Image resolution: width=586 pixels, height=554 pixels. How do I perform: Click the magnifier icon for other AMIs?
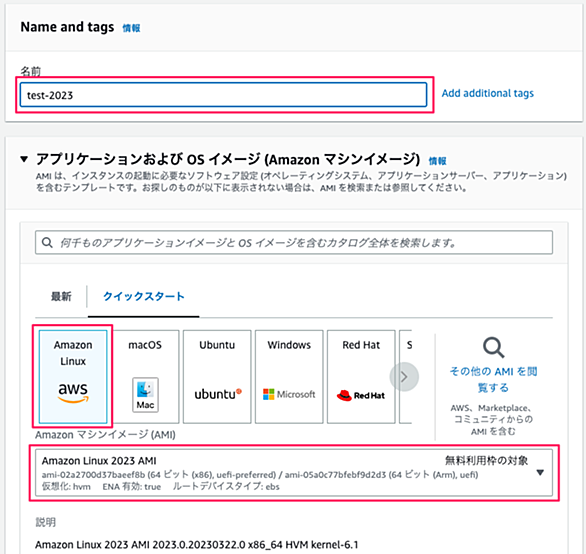[493, 347]
